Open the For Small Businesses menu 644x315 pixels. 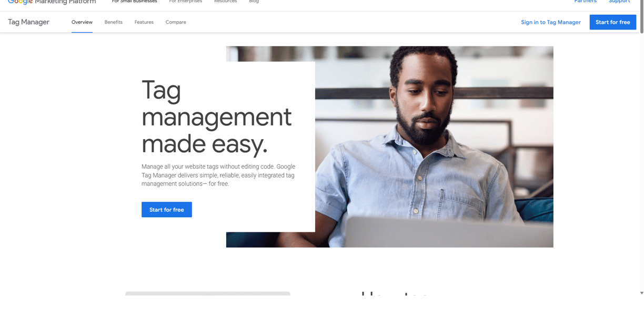pyautogui.click(x=134, y=2)
